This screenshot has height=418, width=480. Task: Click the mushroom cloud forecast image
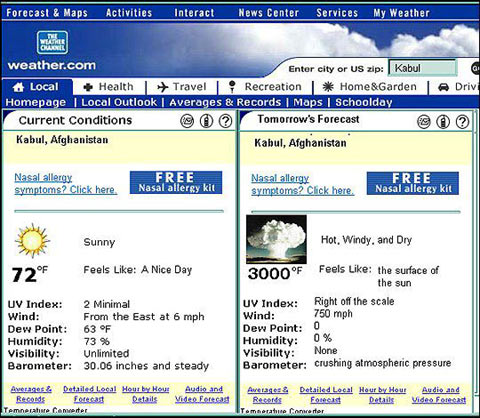pyautogui.click(x=276, y=239)
